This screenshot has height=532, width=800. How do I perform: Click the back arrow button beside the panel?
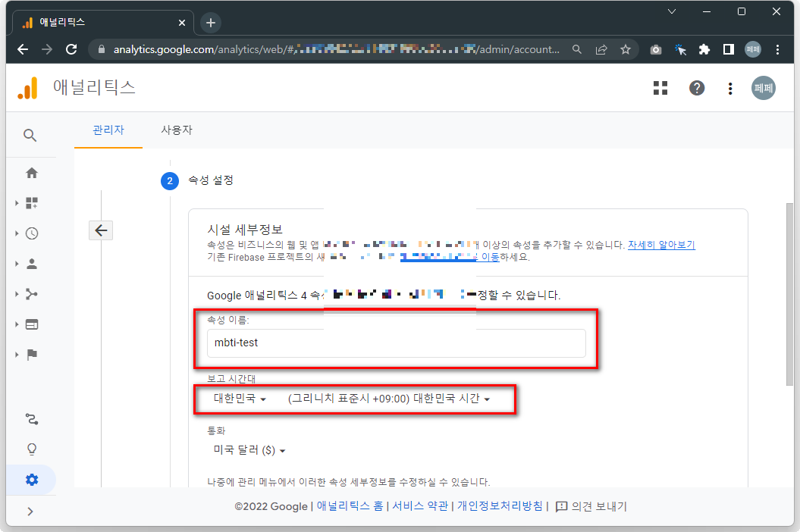click(101, 230)
